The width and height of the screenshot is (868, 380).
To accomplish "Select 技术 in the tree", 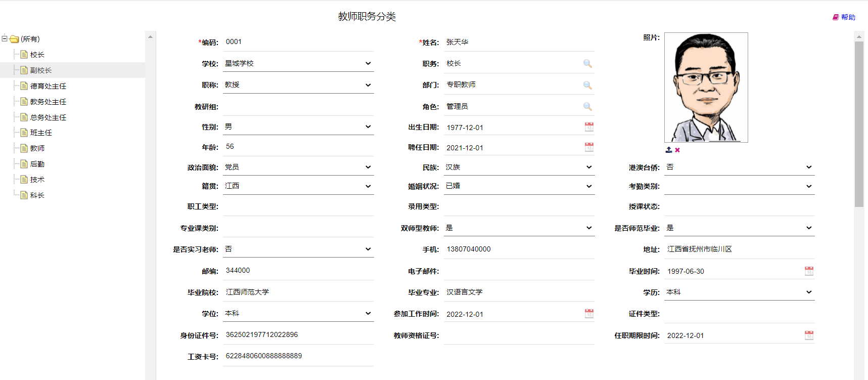I will tap(37, 180).
